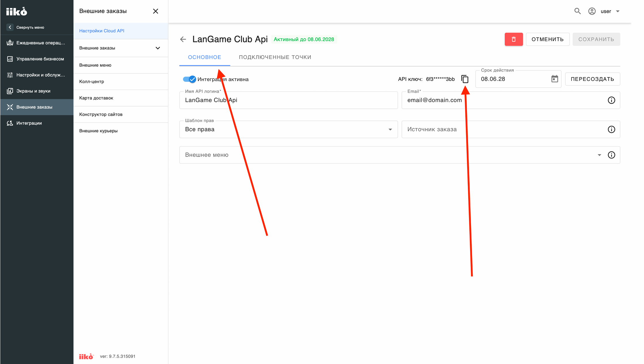This screenshot has height=364, width=644.
Task: Show info for the Email field
Action: tap(611, 100)
